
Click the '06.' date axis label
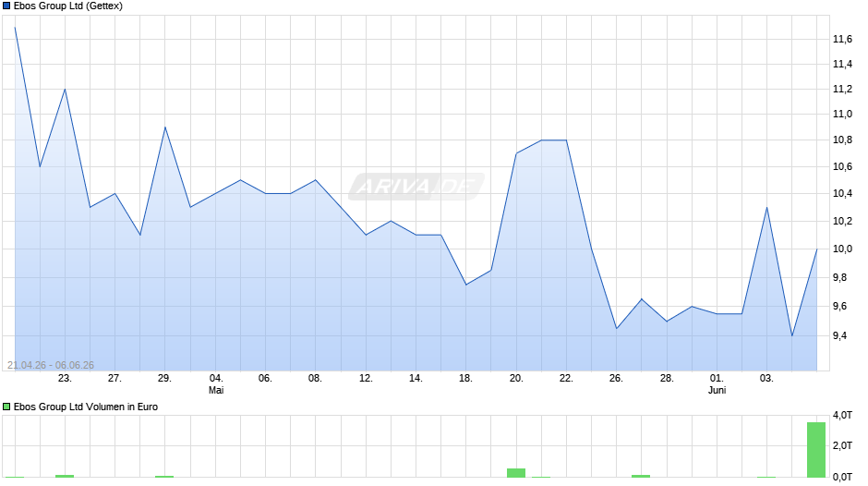point(265,379)
